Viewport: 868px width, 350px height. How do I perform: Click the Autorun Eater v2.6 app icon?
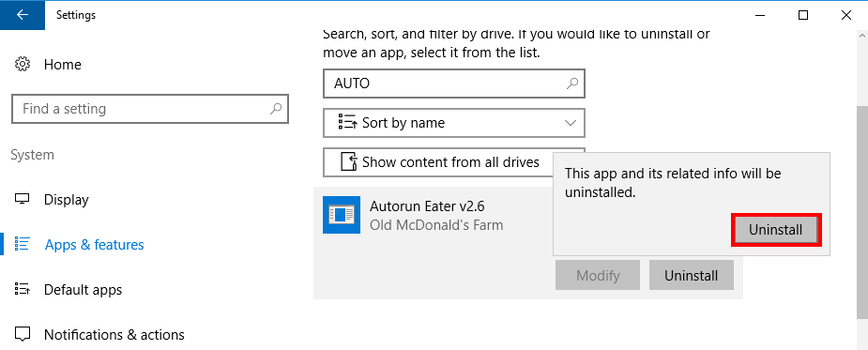[342, 215]
